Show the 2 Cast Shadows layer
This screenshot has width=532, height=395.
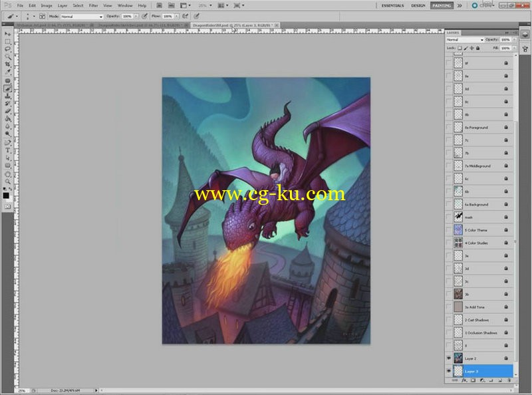coord(448,320)
